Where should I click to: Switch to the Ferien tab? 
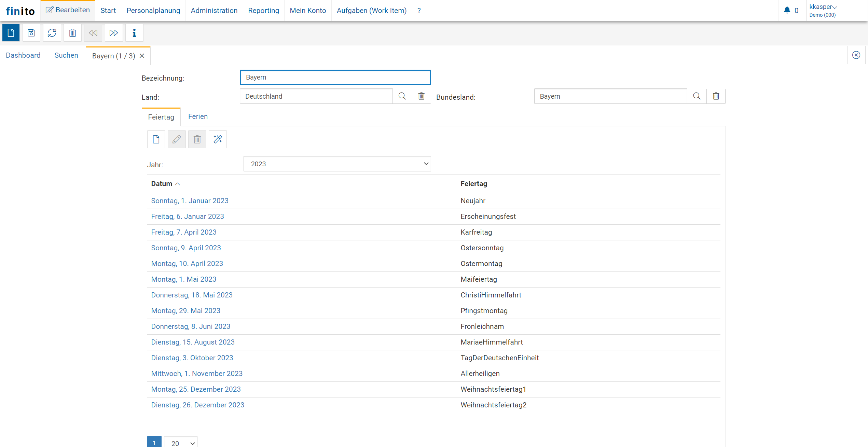[198, 116]
